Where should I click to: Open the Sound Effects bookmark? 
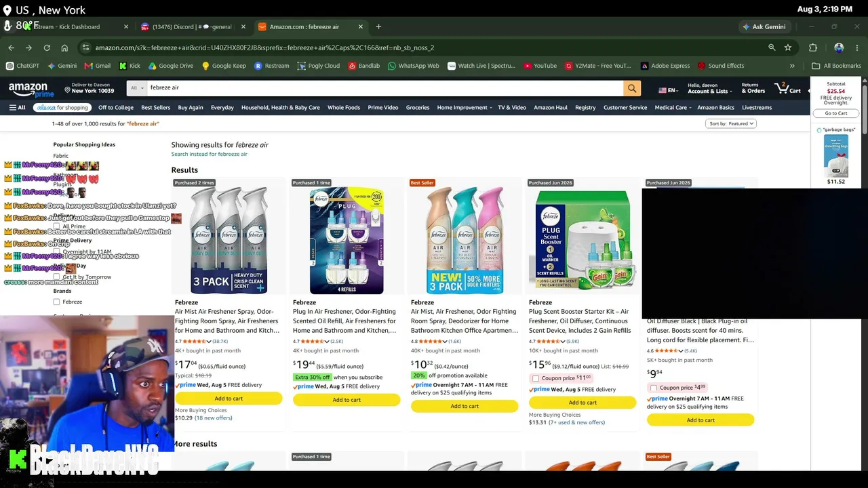(721, 66)
